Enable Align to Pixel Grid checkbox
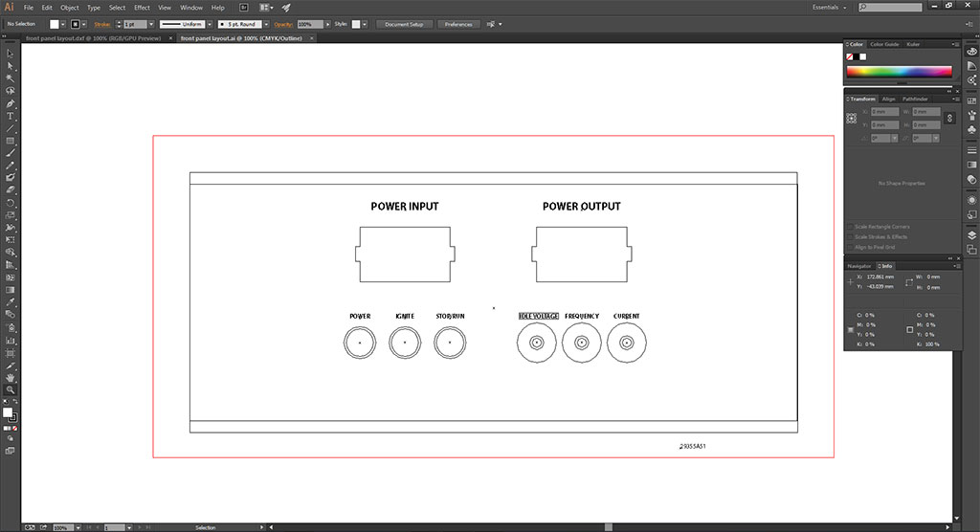The width and height of the screenshot is (980, 532). point(850,247)
